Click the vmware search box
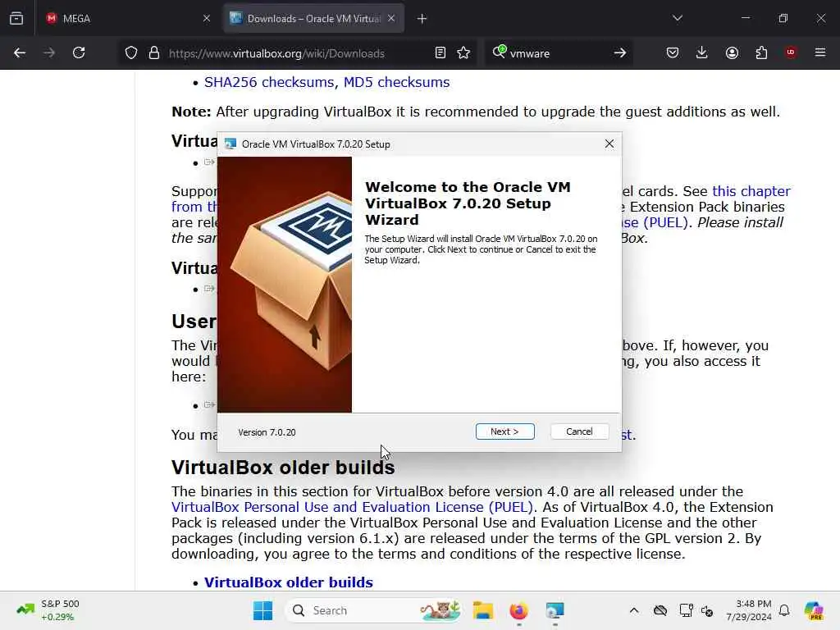 coord(557,53)
